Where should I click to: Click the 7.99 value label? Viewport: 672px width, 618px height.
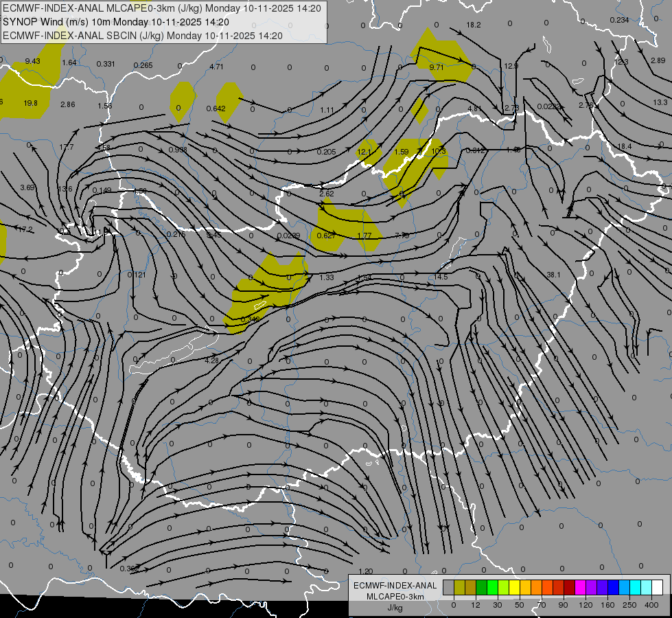coord(402,236)
